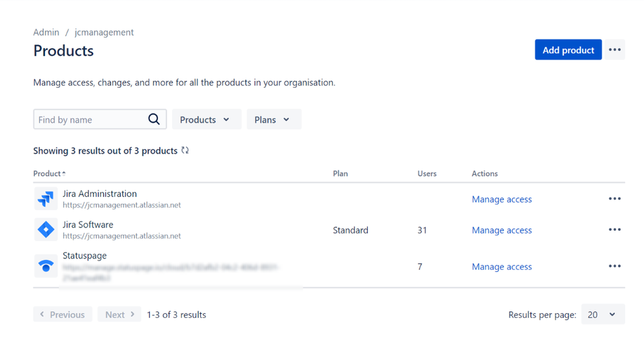Manage access for Jira Software

(x=501, y=231)
